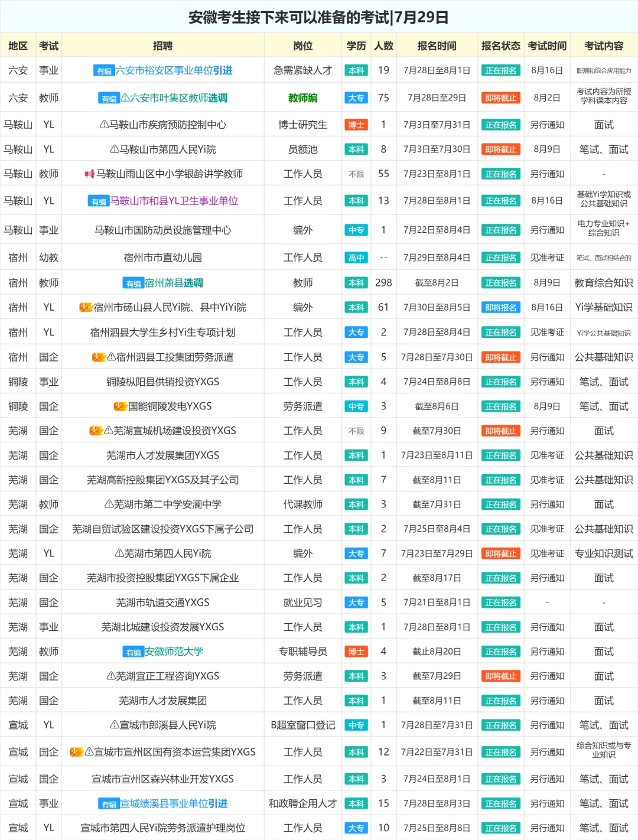The image size is (638, 840).
Task: Click the 正在报名 status in 六安市裕安区 row
Action: tap(501, 71)
